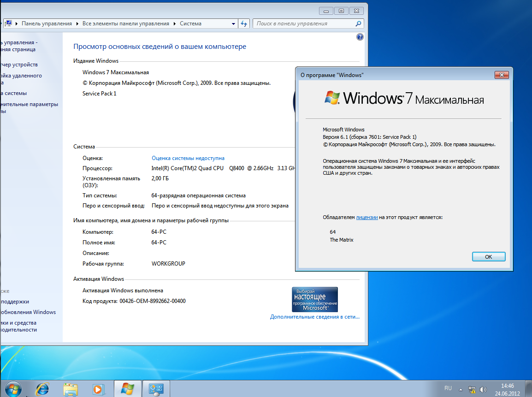Viewport: 532px width, 397px height.
Task: Click the Система breadcrumb
Action: (x=190, y=24)
